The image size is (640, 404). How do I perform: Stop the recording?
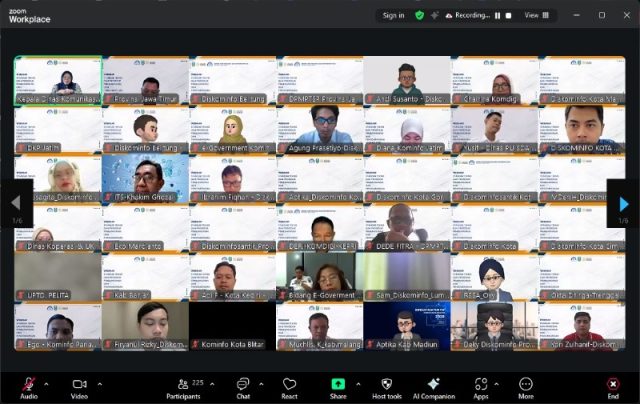coord(509,15)
